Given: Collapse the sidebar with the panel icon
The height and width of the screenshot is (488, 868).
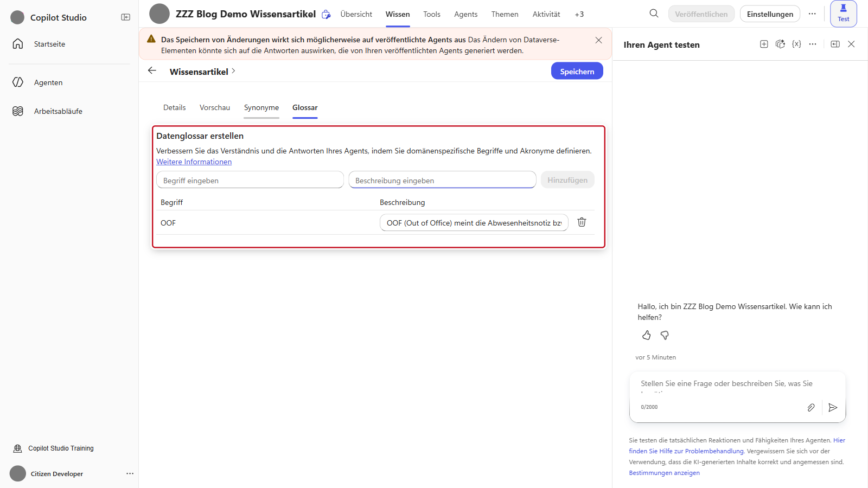Looking at the screenshot, I should pyautogui.click(x=125, y=17).
